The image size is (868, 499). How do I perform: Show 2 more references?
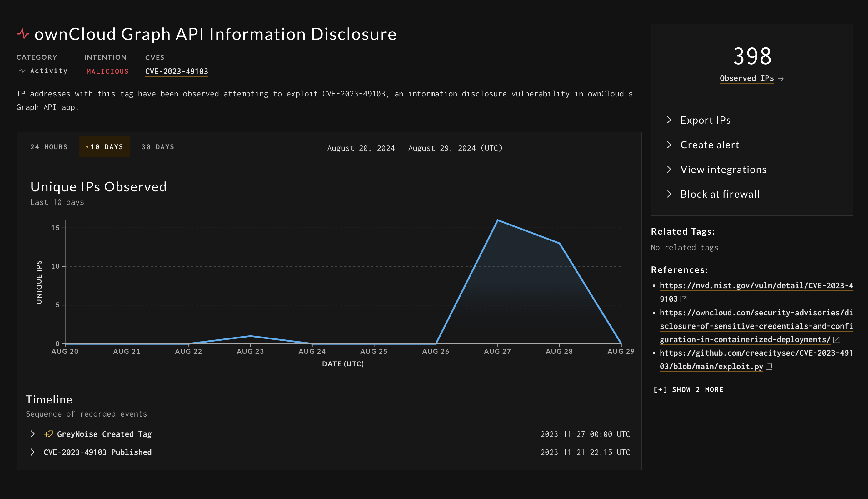click(688, 389)
